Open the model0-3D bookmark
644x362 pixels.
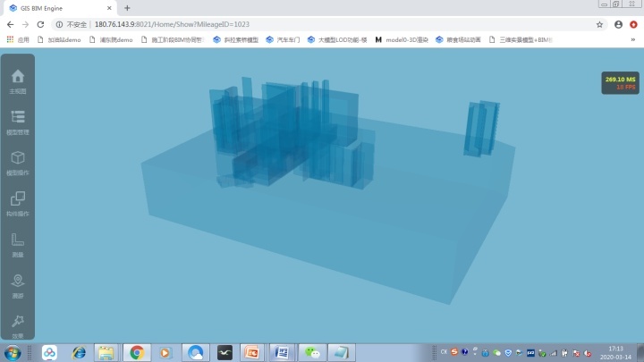(x=402, y=40)
